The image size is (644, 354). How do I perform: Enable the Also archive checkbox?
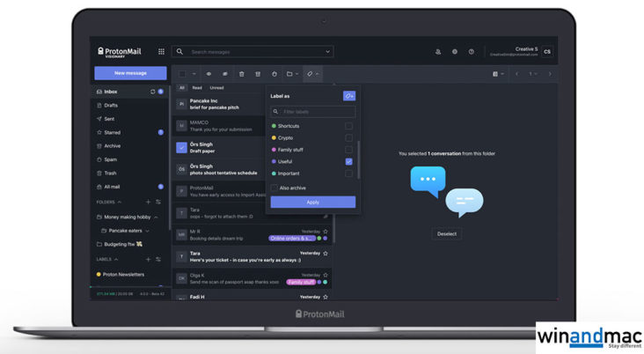coord(274,188)
